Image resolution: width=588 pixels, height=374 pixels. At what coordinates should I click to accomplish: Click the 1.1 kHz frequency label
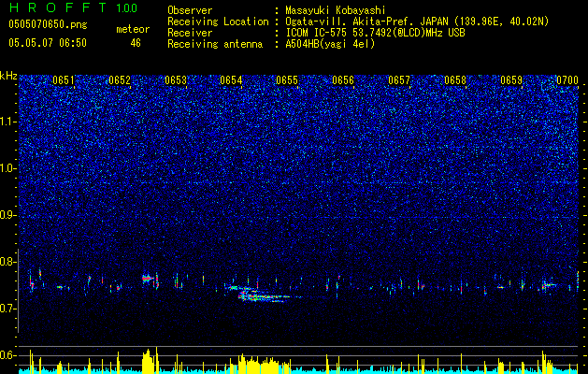[x=8, y=122]
